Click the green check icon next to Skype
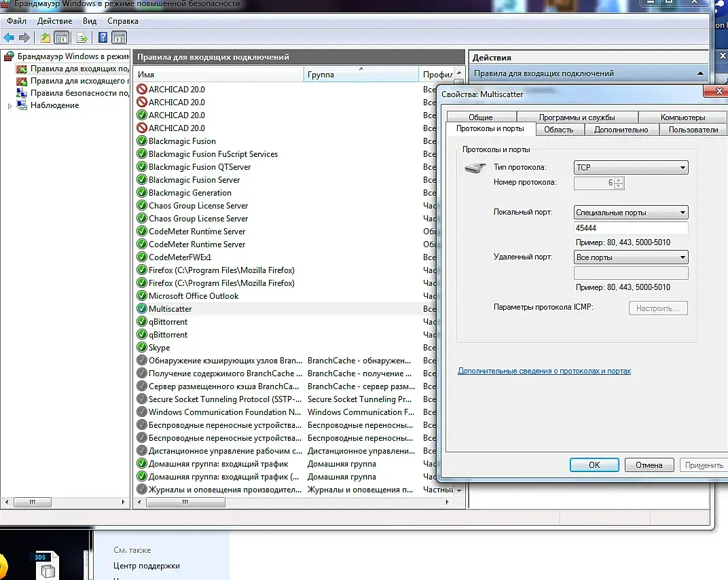Screen dimensions: 728x580 pyautogui.click(x=142, y=347)
